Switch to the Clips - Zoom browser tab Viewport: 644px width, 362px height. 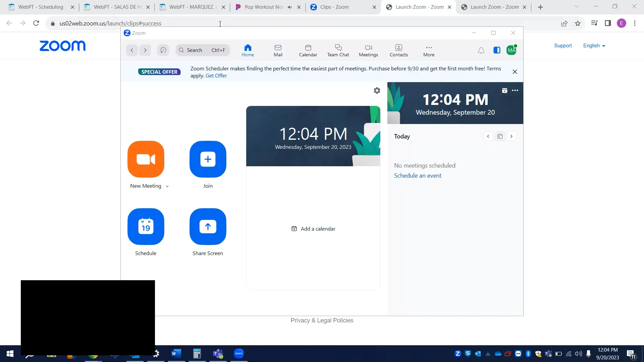coord(334,7)
